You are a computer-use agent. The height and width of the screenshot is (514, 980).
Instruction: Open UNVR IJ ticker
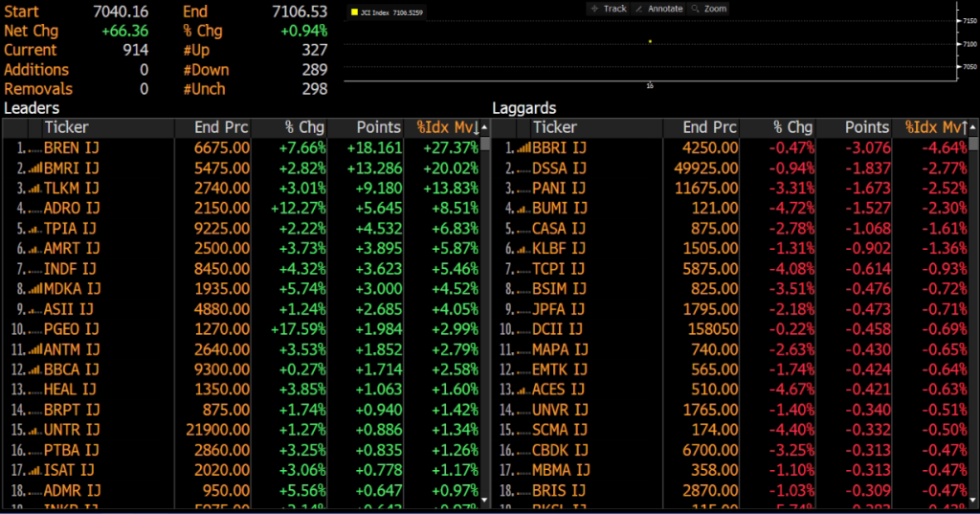[560, 410]
